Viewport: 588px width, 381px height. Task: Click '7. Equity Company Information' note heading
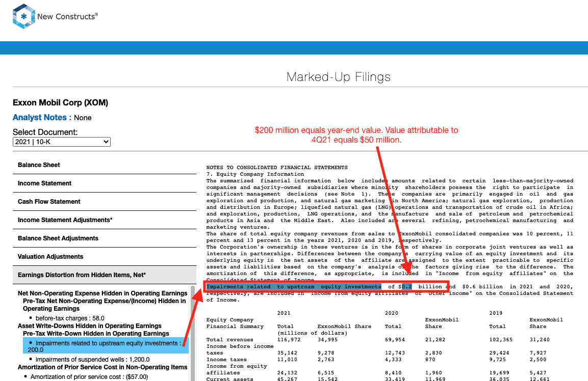coord(255,174)
